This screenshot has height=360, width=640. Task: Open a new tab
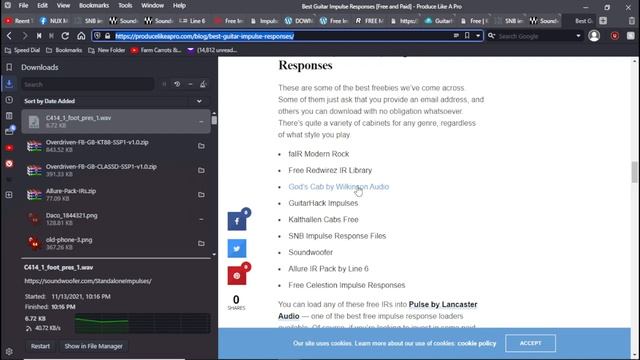[x=603, y=20]
